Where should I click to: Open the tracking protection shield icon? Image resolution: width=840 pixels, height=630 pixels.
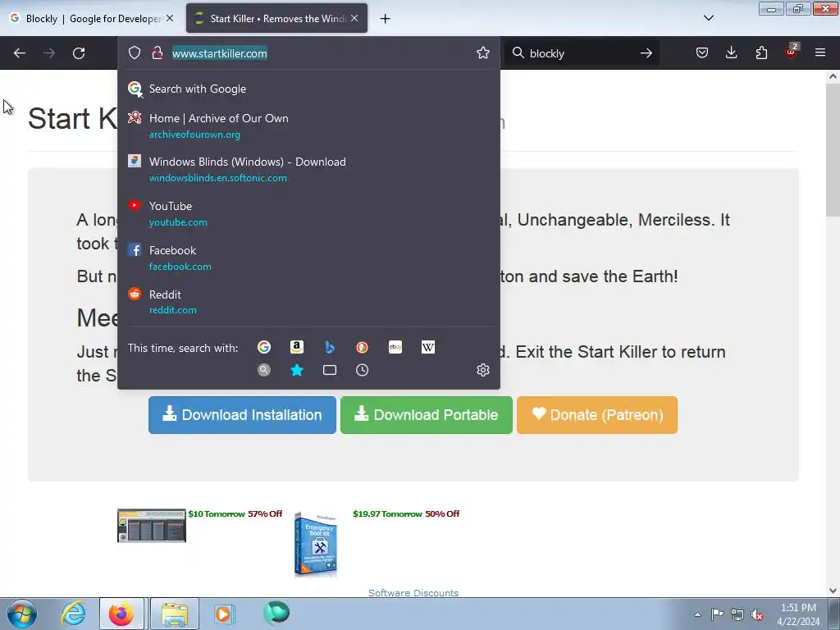[135, 52]
